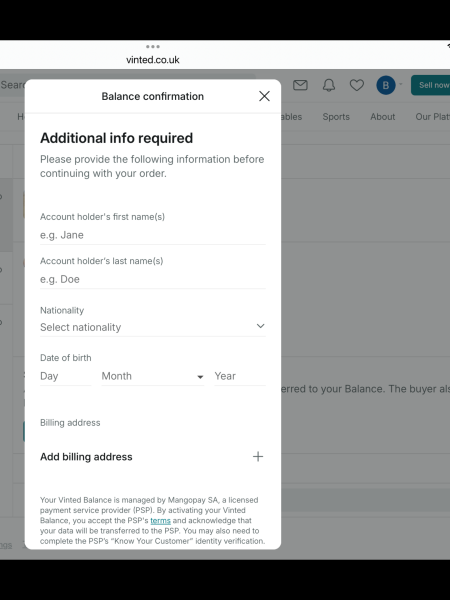This screenshot has height=600, width=450.
Task: Open the PSP terms link
Action: [x=160, y=520]
